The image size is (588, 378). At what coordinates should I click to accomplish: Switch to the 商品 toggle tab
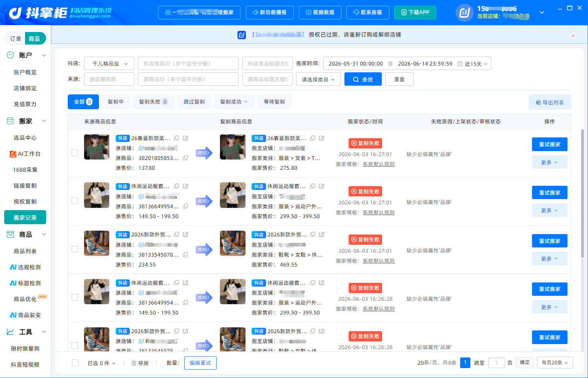coord(35,38)
